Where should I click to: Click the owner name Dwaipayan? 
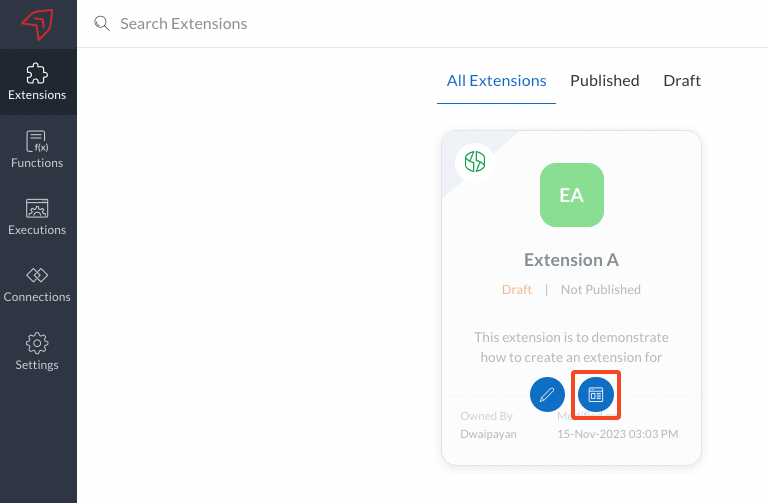click(x=488, y=434)
